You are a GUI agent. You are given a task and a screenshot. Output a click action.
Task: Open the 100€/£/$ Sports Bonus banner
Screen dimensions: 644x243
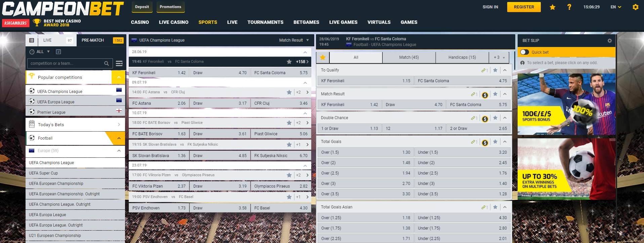[x=566, y=104]
